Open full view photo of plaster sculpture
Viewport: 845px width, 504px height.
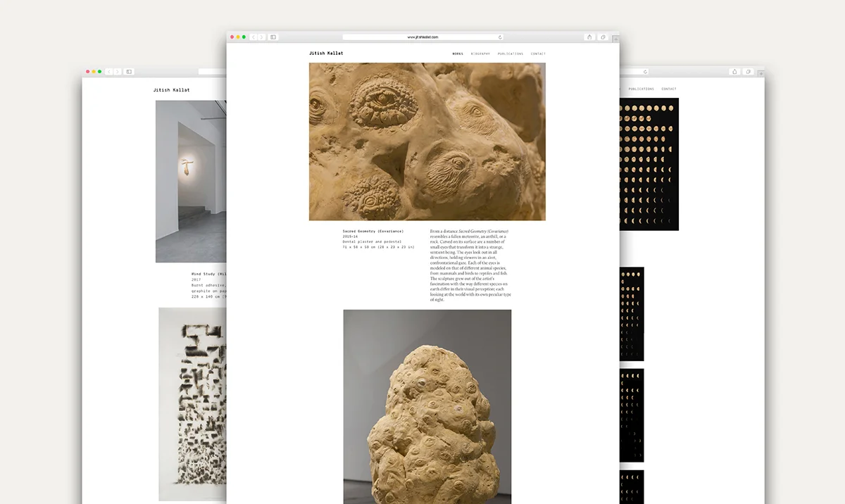click(x=427, y=406)
